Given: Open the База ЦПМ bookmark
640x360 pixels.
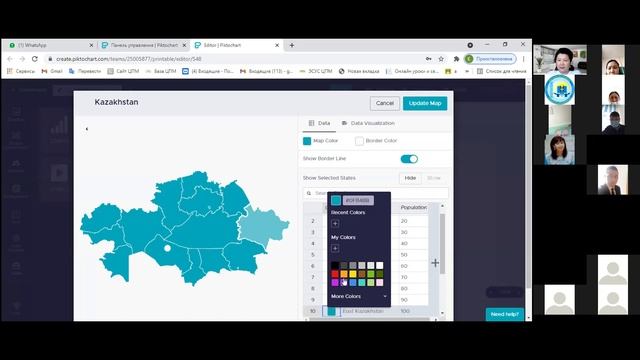Looking at the screenshot, I should coord(161,71).
